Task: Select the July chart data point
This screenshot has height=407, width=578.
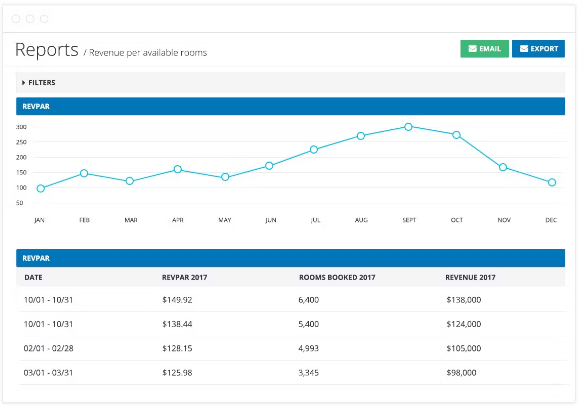Action: pos(314,149)
